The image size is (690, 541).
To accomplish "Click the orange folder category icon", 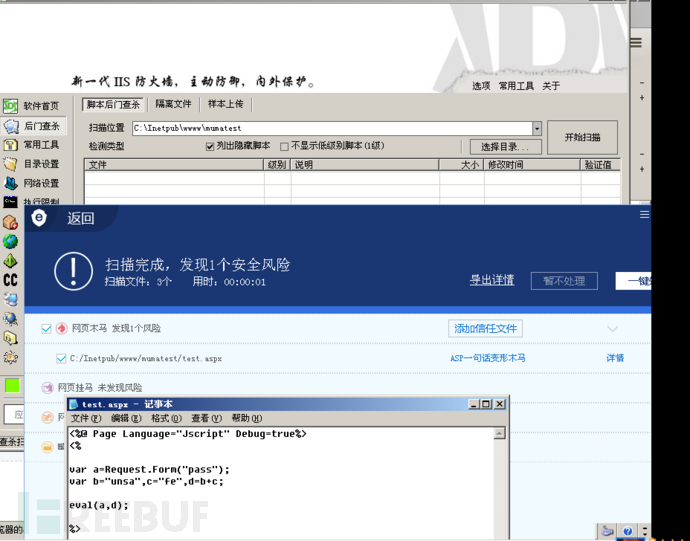I will pyautogui.click(x=47, y=447).
